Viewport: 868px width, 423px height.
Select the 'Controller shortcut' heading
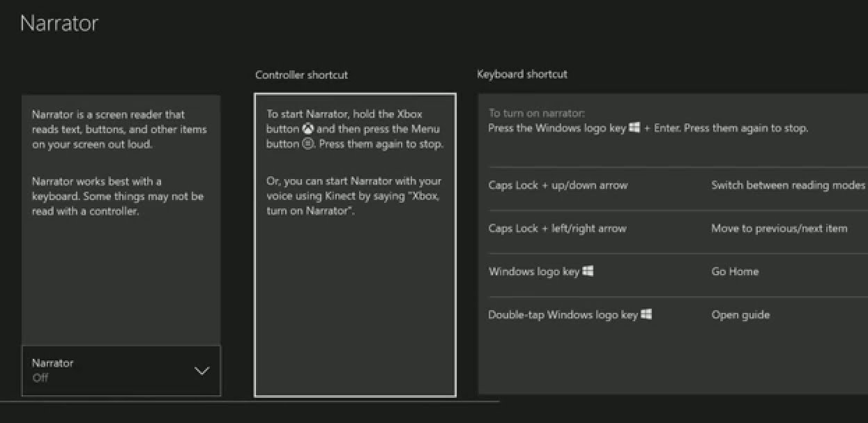[x=301, y=75]
